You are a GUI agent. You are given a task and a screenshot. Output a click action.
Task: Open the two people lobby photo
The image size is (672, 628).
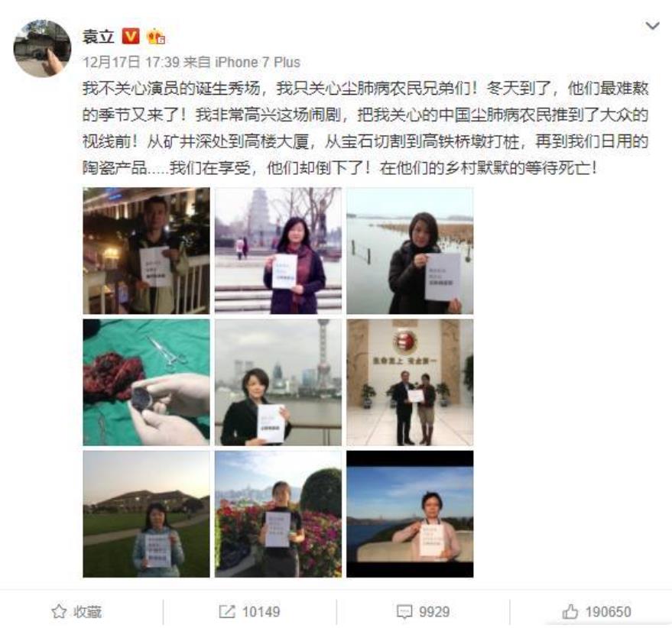[x=410, y=382]
